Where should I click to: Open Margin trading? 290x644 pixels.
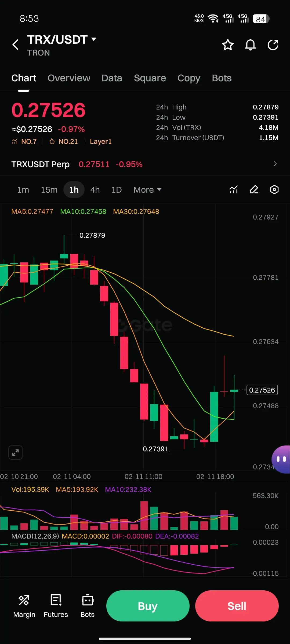(x=24, y=606)
